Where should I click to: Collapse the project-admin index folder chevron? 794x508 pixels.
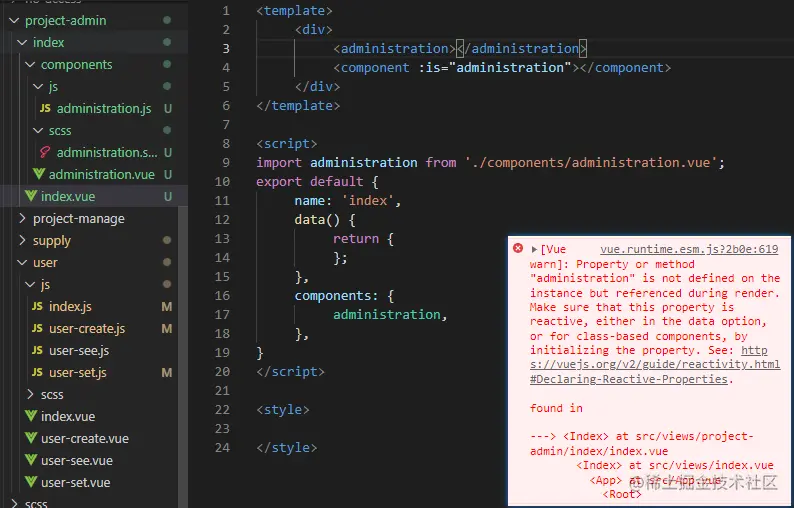click(x=22, y=43)
